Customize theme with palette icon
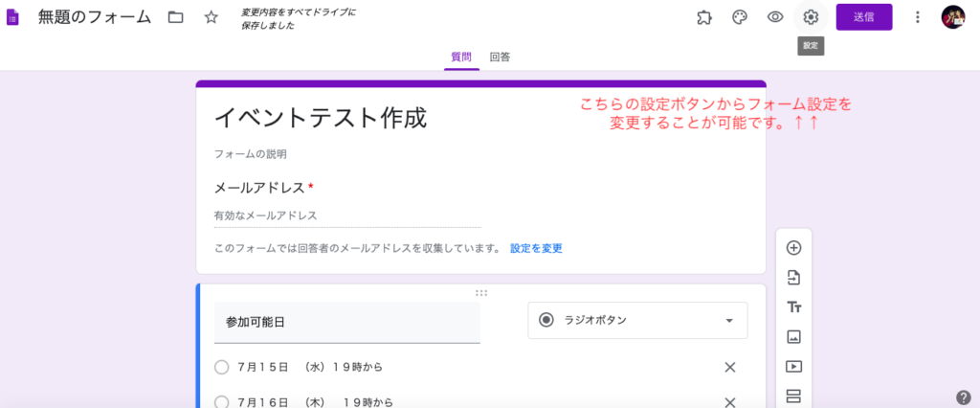This screenshot has width=980, height=408. (740, 17)
